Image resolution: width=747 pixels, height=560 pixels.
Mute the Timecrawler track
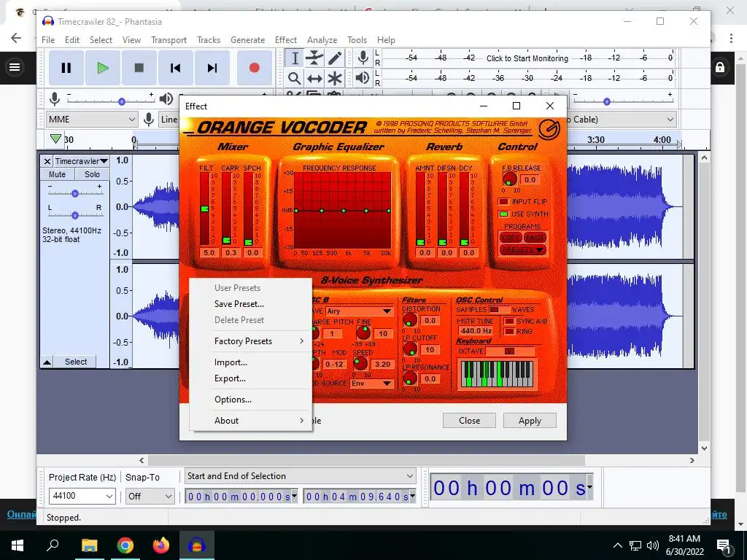57,174
